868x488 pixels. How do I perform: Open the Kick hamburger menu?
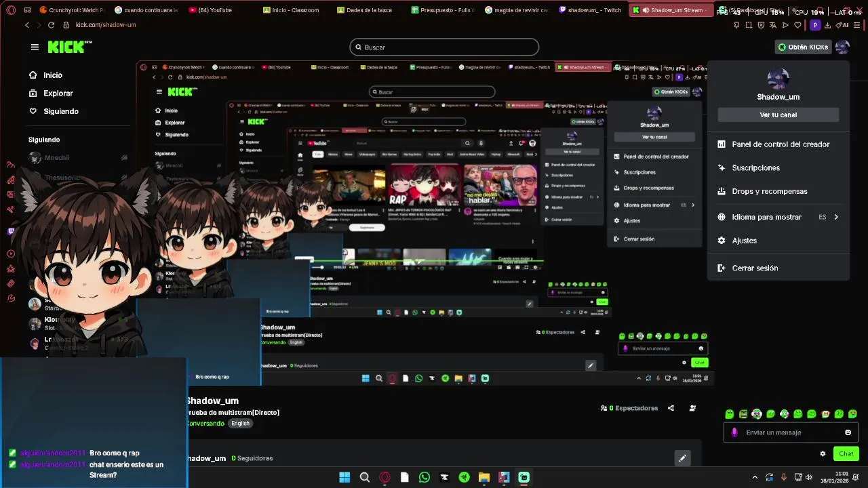click(x=35, y=47)
